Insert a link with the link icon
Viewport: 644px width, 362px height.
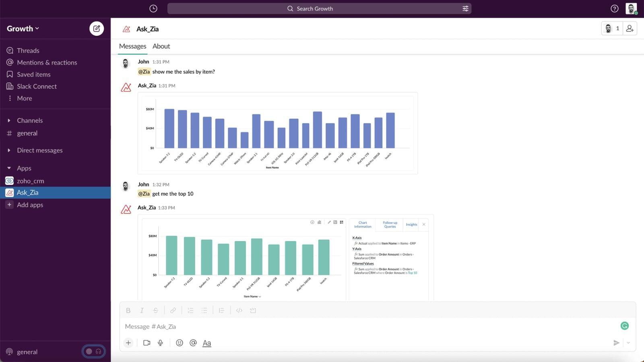pos(173,310)
